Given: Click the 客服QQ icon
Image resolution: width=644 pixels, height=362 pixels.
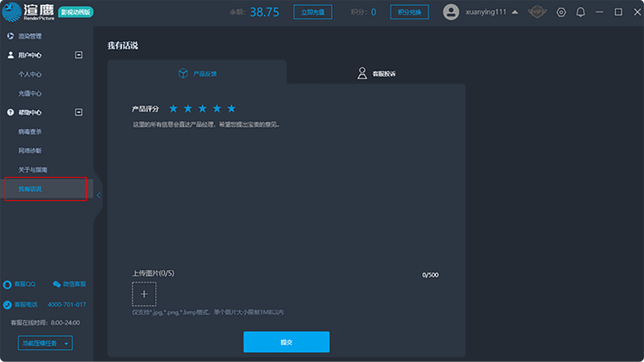Looking at the screenshot, I should [7, 284].
